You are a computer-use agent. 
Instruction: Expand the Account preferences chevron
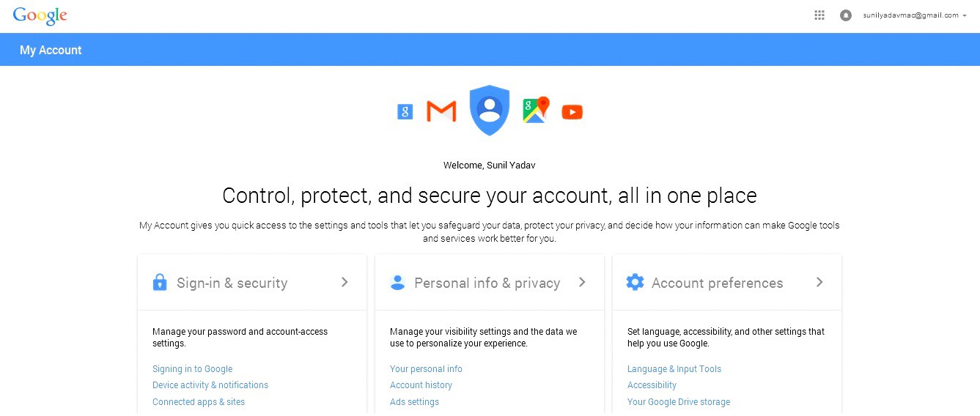[819, 282]
